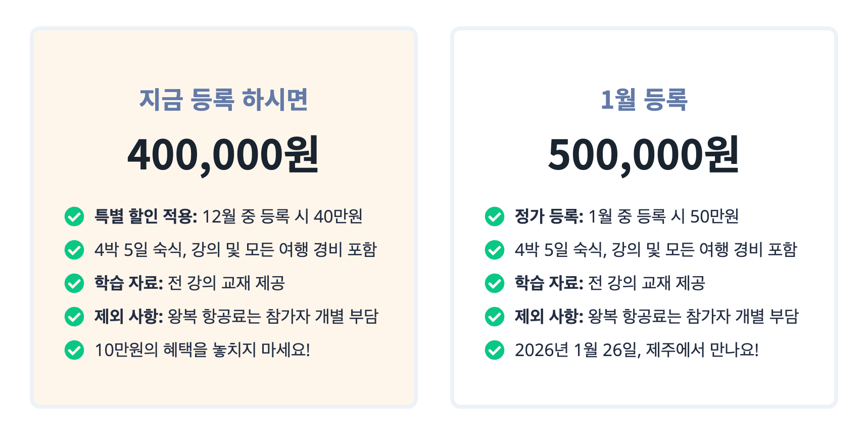Click the right card's 4박 5일 숙식 check icon

(x=495, y=250)
